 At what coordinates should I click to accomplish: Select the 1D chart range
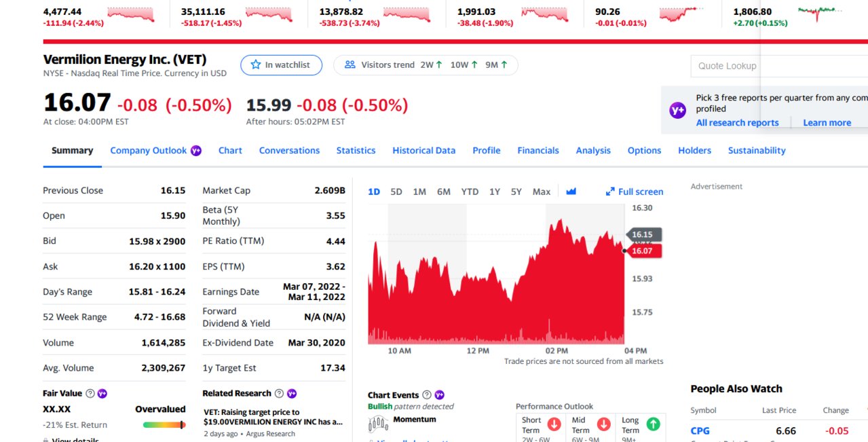click(374, 191)
